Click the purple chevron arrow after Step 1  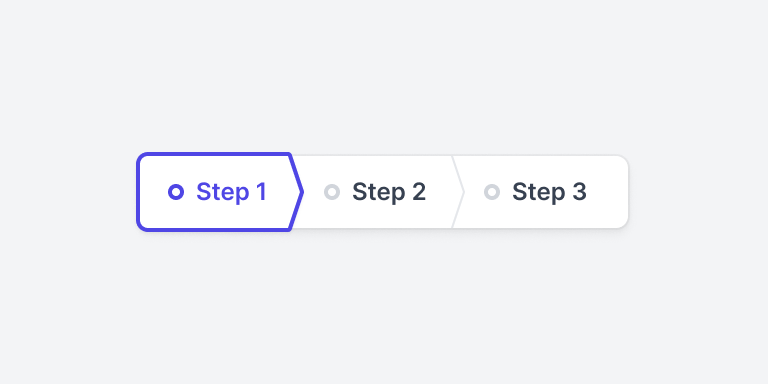(297, 192)
